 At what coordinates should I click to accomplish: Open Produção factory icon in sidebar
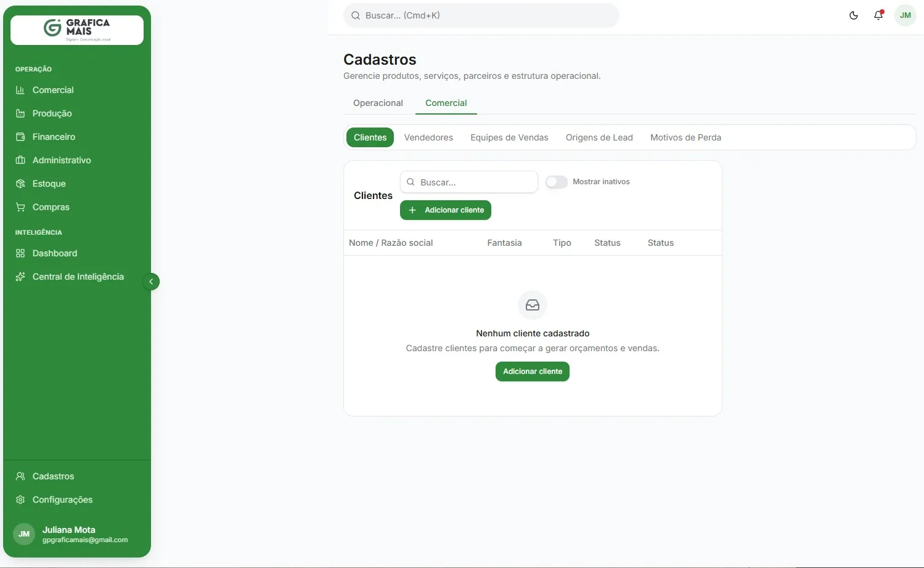(20, 113)
